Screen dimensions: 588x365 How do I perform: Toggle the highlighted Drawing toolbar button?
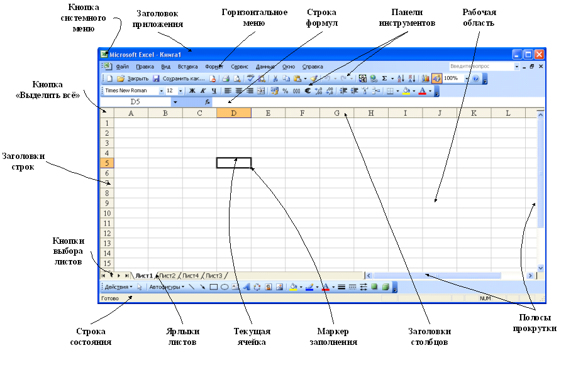coord(436,79)
